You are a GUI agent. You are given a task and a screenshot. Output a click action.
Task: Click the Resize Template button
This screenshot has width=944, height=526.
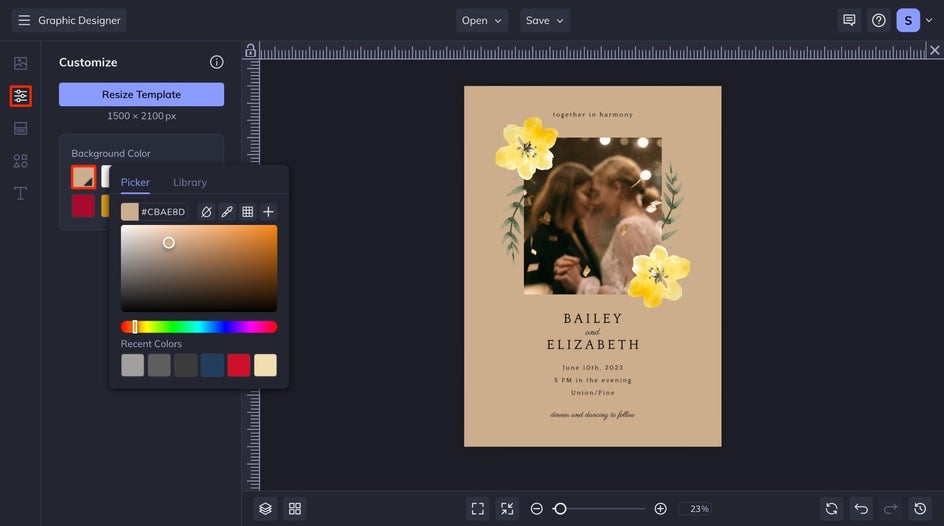(x=141, y=94)
